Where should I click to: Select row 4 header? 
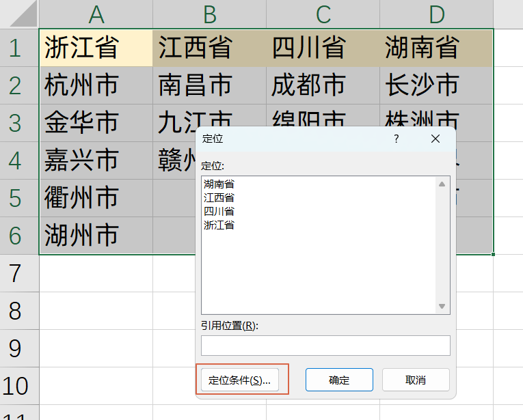[19, 160]
